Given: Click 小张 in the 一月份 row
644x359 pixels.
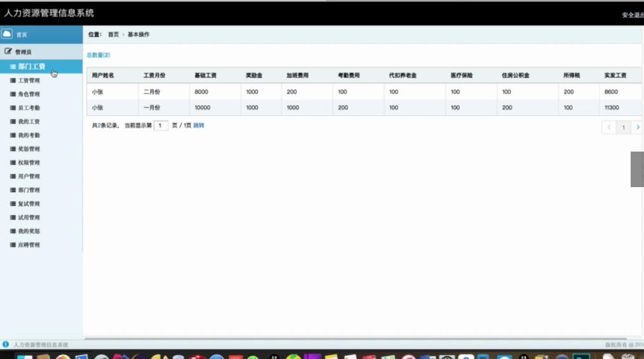Looking at the screenshot, I should pos(97,107).
